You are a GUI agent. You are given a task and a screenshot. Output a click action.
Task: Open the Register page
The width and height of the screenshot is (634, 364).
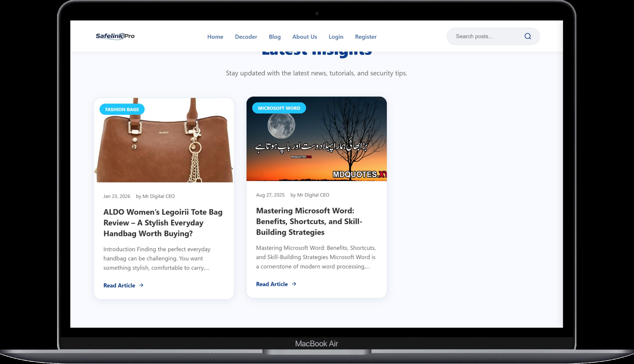point(366,37)
